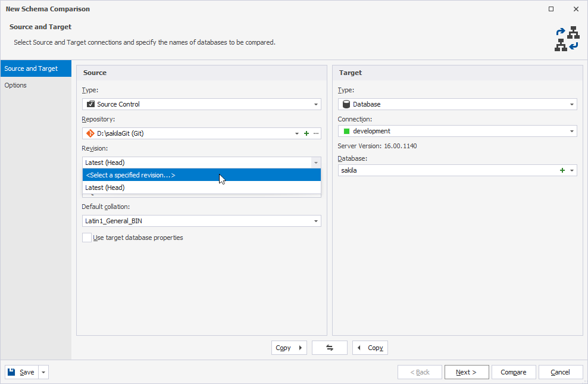Expand the Save button options arrow
The height and width of the screenshot is (384, 588).
42,371
